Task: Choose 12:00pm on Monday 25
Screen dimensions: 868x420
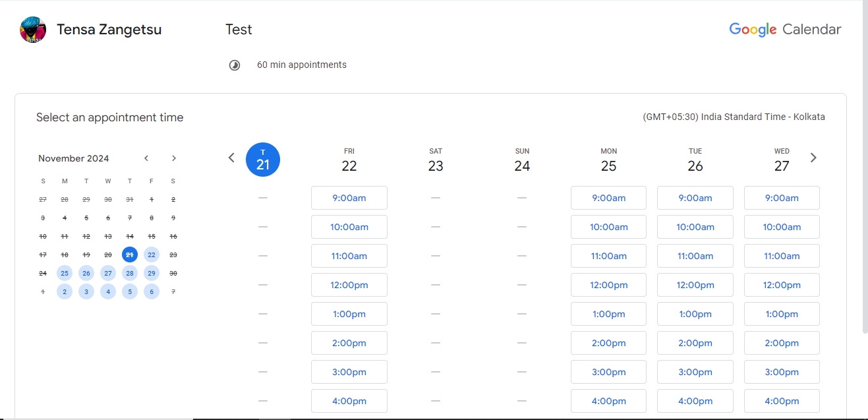Action: [608, 285]
